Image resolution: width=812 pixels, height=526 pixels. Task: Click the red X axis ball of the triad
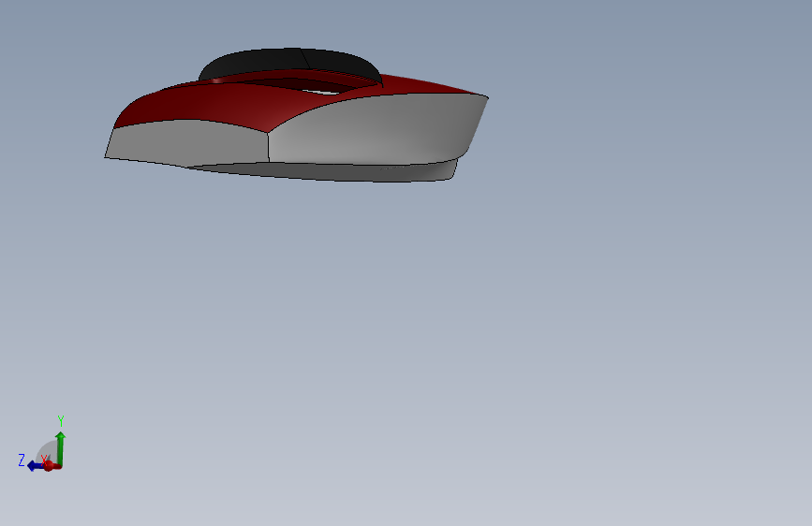coord(49,466)
